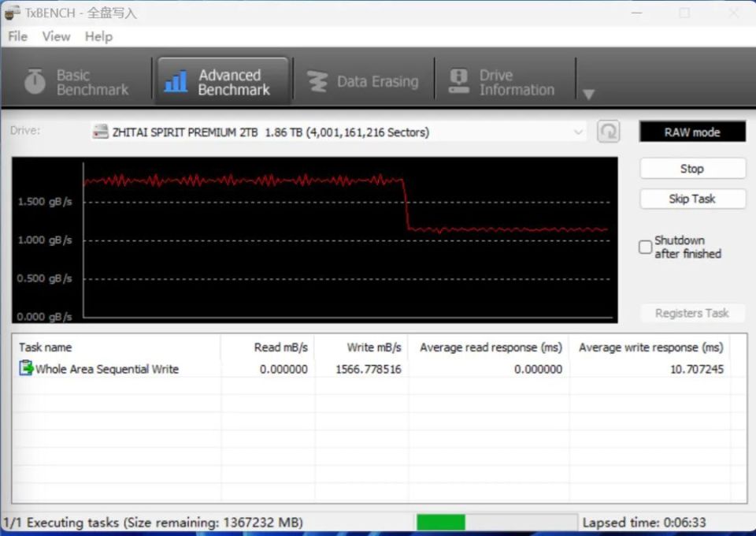
Task: Click the 1.000 gB/s axis label
Action: point(45,240)
